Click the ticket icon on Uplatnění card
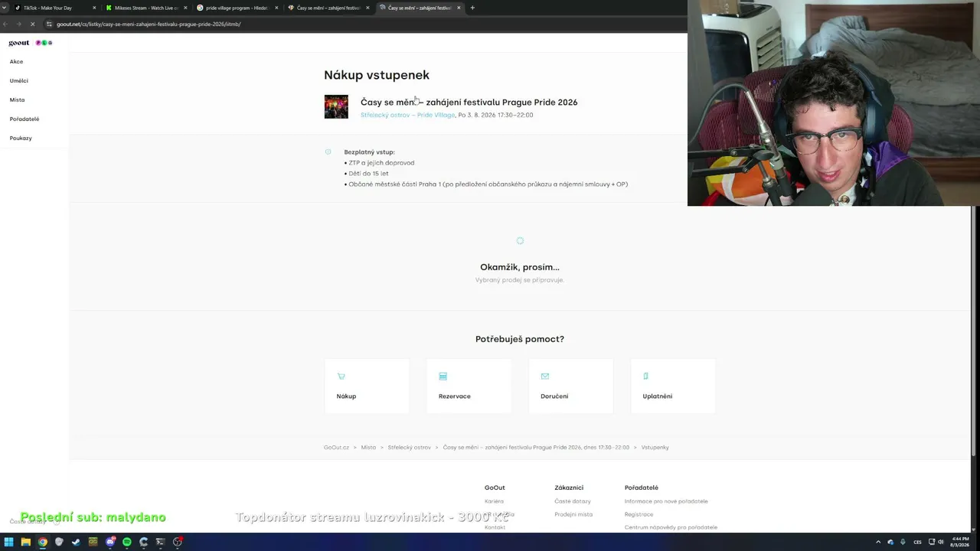Viewport: 980px width, 551px height. click(646, 377)
